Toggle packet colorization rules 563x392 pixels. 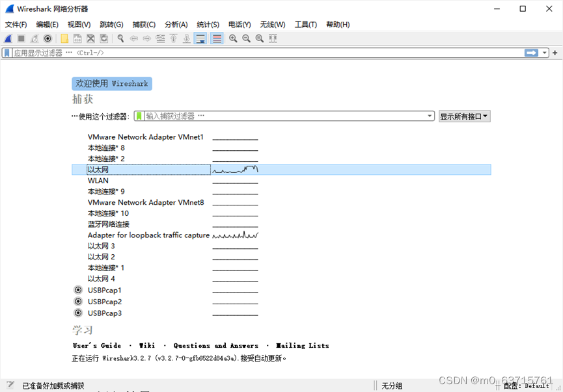[217, 38]
